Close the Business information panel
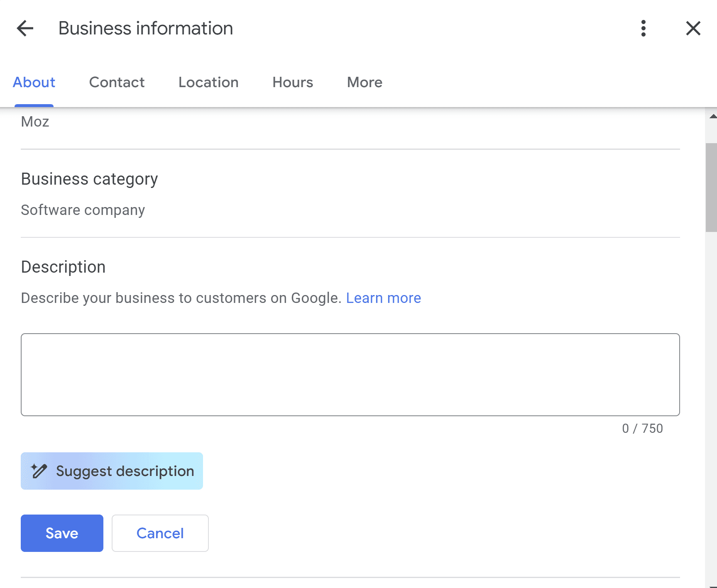717x588 pixels. coord(693,29)
